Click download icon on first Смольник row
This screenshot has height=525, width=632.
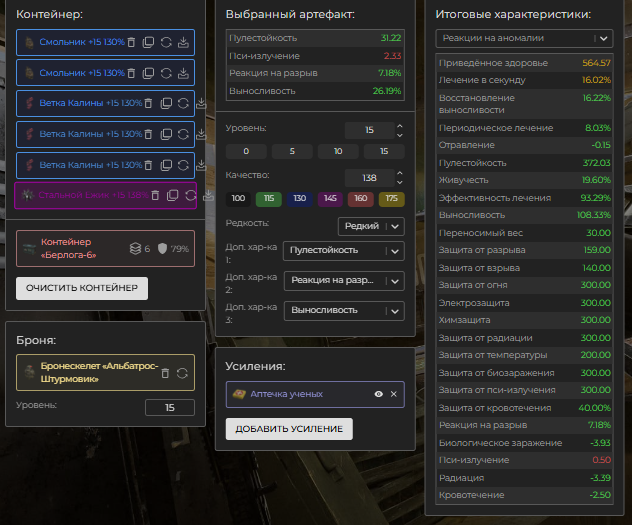coord(183,43)
